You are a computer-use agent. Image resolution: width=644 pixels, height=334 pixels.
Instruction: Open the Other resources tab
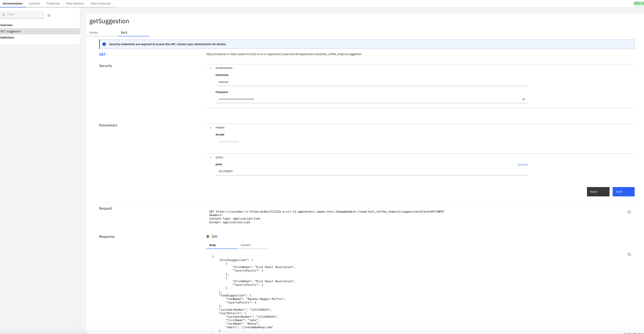100,4
